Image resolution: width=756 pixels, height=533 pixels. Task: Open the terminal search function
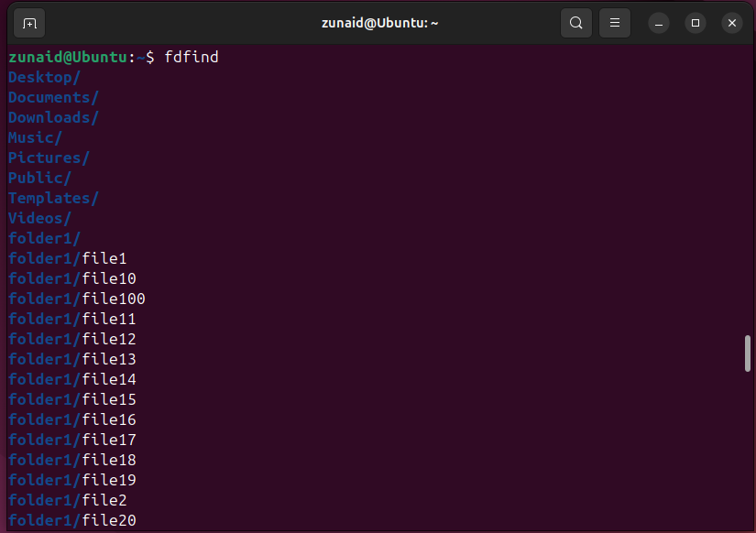[575, 22]
